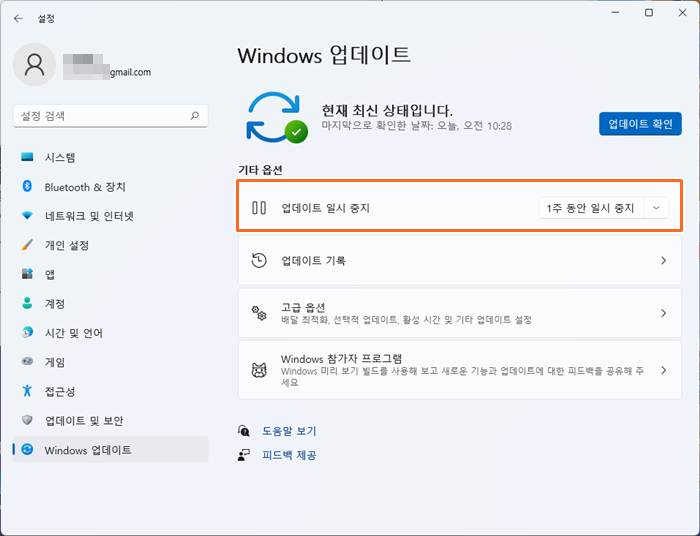Click the large update status sync icon
The width and height of the screenshot is (700, 536).
point(277,118)
